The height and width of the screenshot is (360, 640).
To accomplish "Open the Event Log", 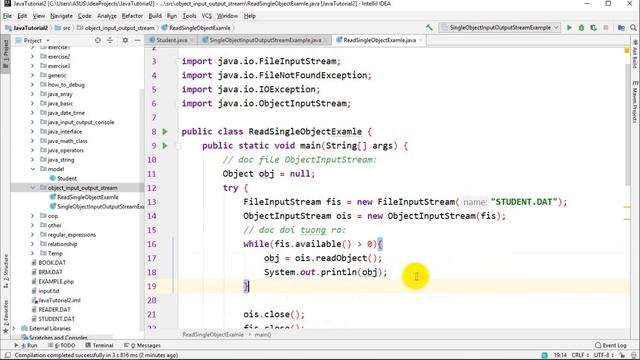I will pyautogui.click(x=611, y=345).
